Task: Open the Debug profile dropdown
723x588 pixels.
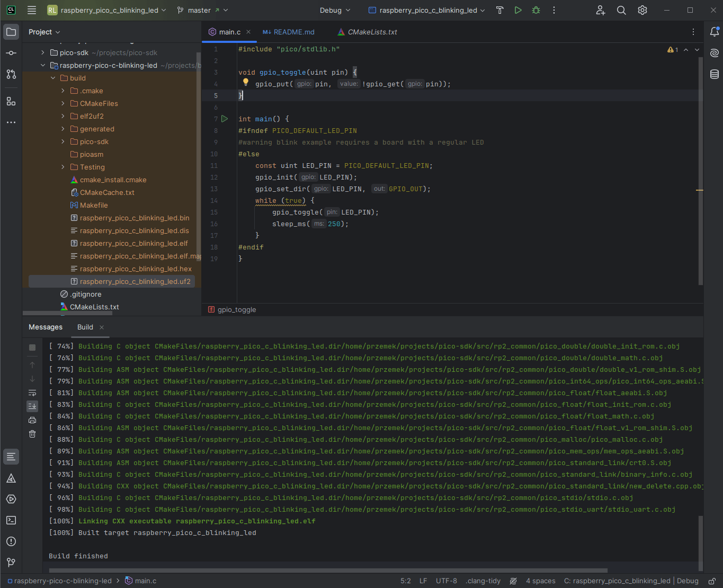Action: point(335,10)
